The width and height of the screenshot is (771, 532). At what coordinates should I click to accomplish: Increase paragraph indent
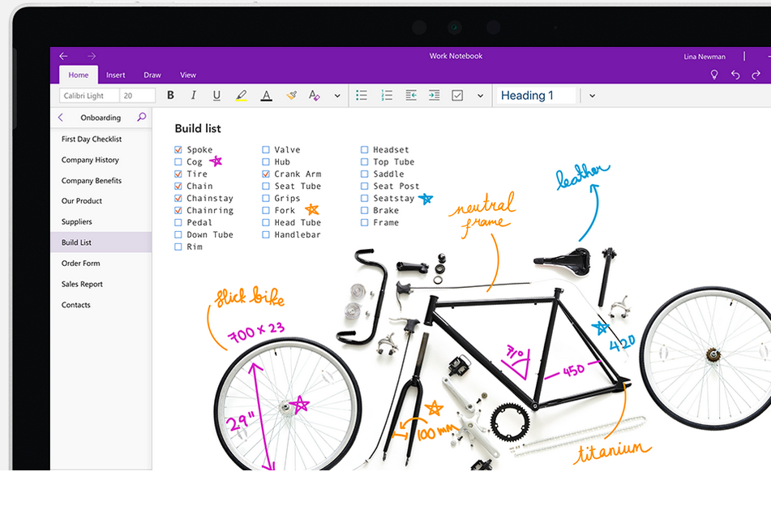[x=434, y=96]
